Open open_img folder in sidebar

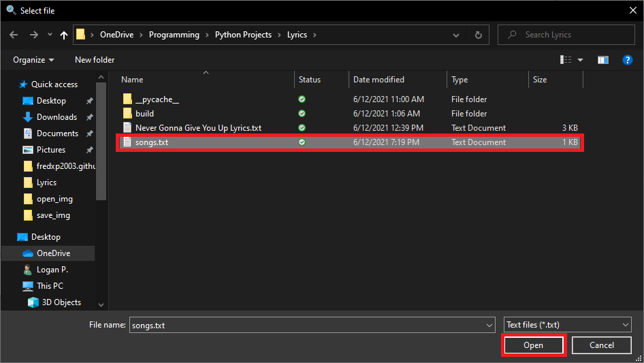pyautogui.click(x=54, y=199)
